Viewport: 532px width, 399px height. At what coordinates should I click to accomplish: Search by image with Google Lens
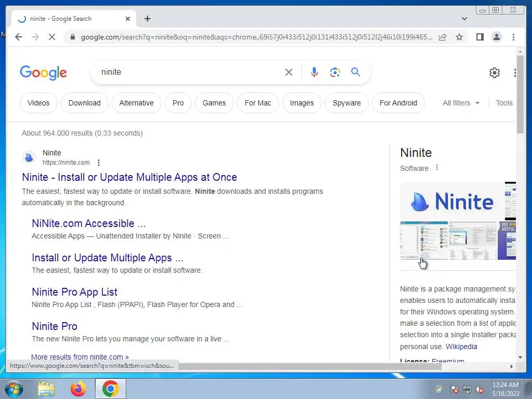(335, 72)
